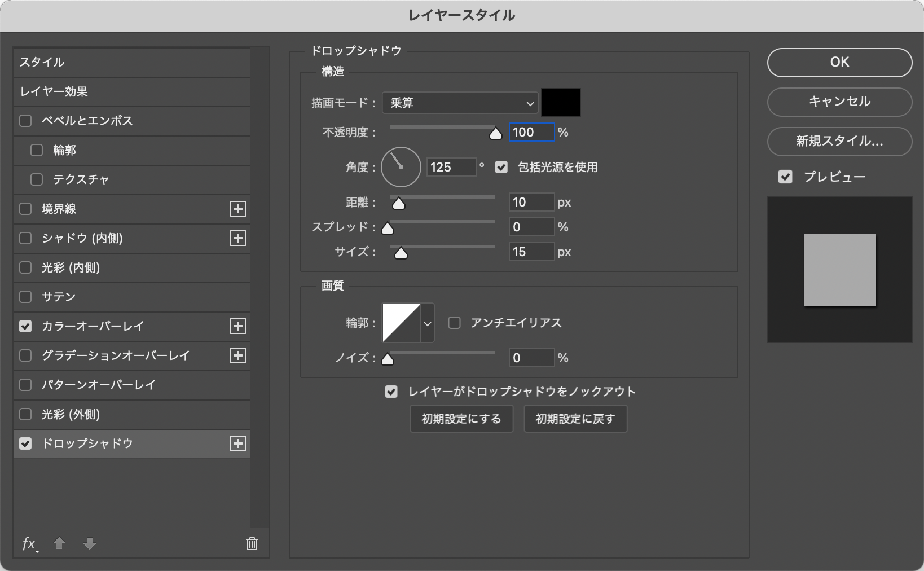Click the 新規スタイル... button
The height and width of the screenshot is (571, 924).
pyautogui.click(x=839, y=141)
